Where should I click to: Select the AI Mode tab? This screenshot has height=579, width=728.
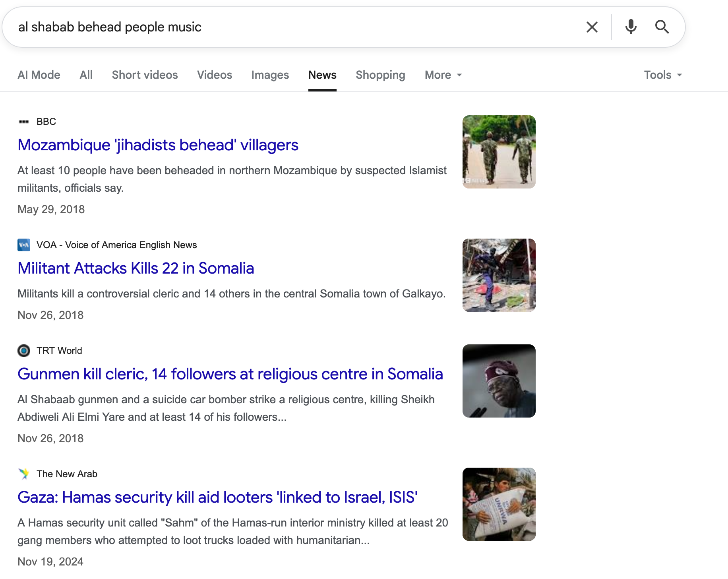[x=39, y=75]
